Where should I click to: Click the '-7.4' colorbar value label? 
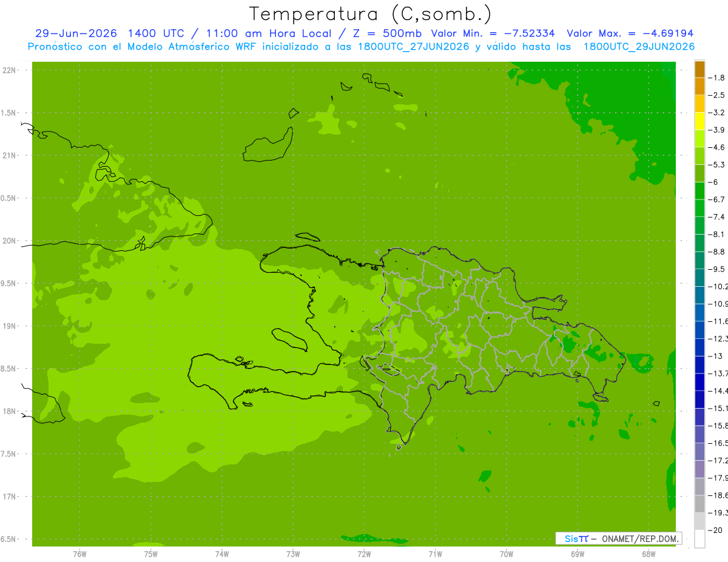click(718, 216)
